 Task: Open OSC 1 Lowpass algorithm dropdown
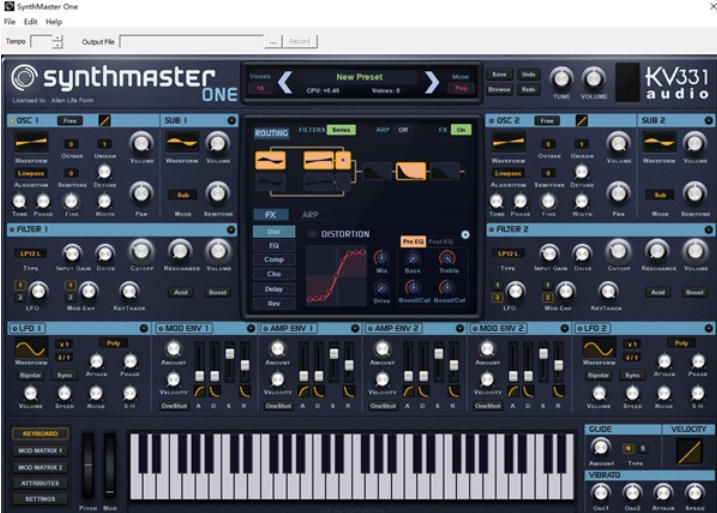[x=31, y=173]
